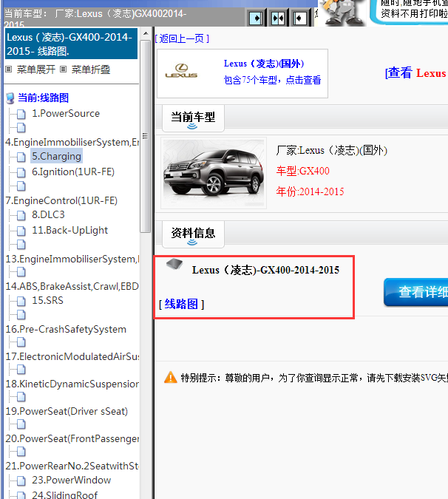Click the Lexus brand logo
The width and height of the screenshot is (448, 499).
[181, 71]
